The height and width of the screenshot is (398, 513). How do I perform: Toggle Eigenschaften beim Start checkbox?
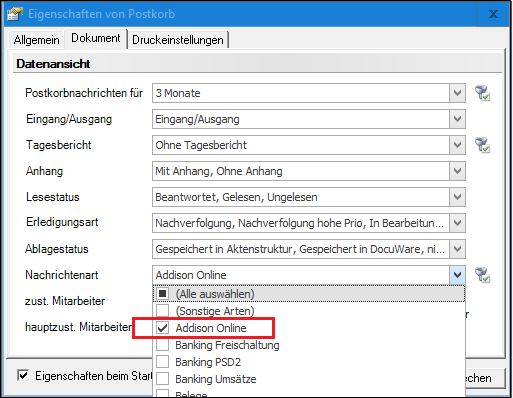[23, 376]
